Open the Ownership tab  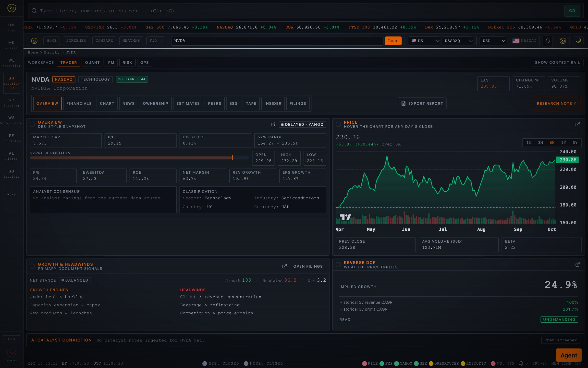pos(156,104)
